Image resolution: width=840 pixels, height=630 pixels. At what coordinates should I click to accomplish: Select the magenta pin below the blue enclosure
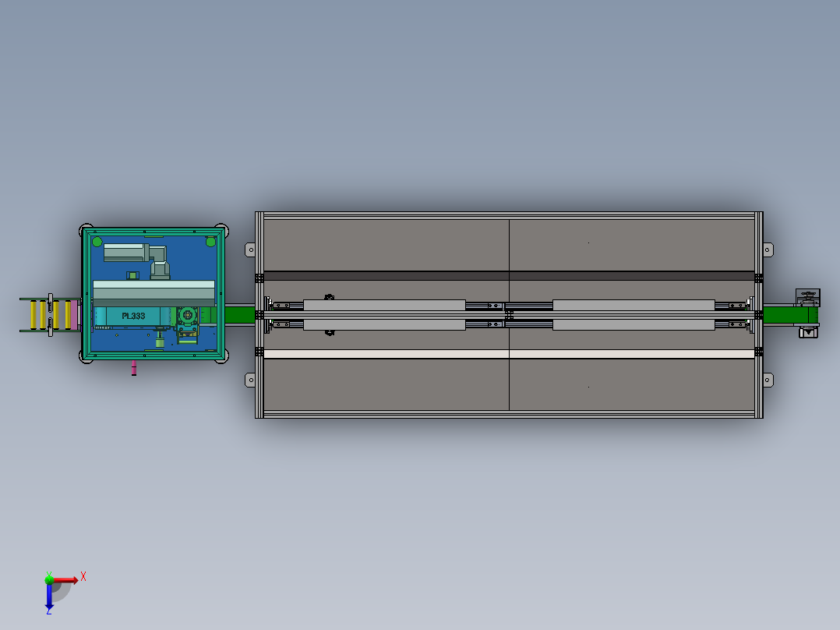134,367
